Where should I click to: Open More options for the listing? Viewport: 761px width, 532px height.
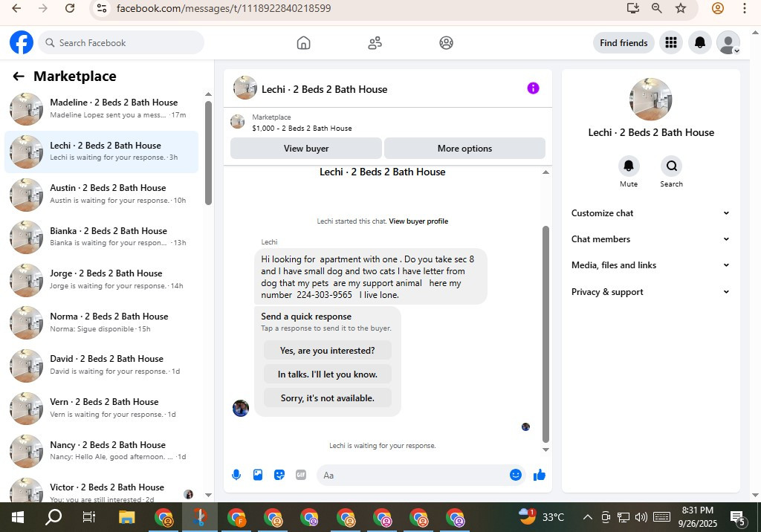464,149
